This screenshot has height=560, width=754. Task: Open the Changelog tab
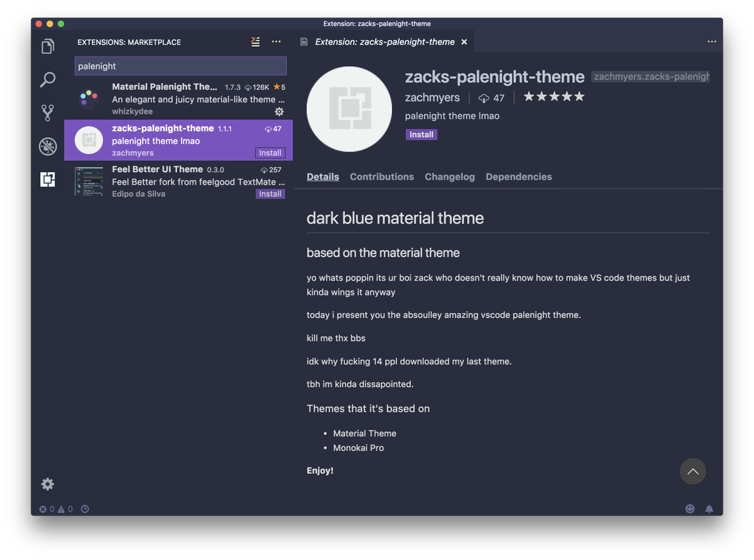click(449, 177)
